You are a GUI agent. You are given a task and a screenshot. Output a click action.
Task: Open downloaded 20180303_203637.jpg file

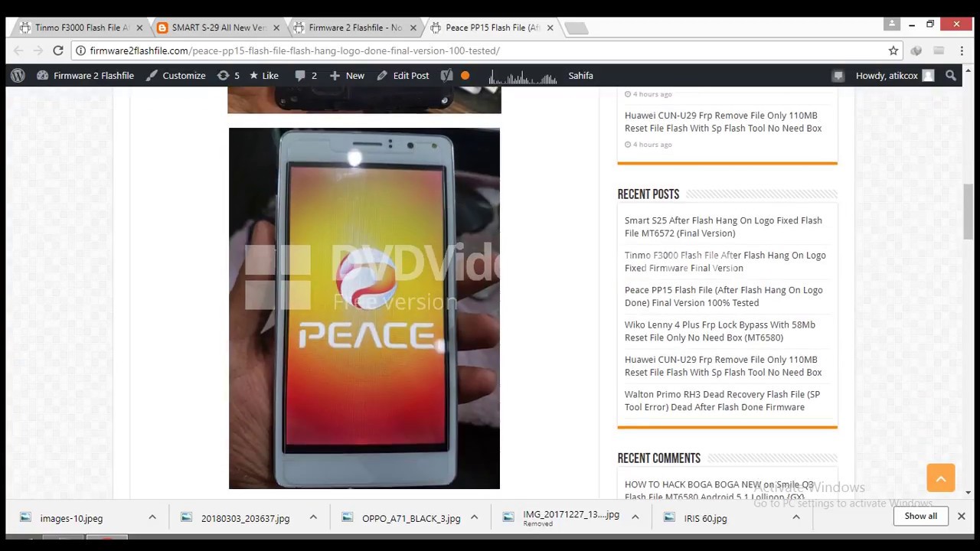point(245,518)
